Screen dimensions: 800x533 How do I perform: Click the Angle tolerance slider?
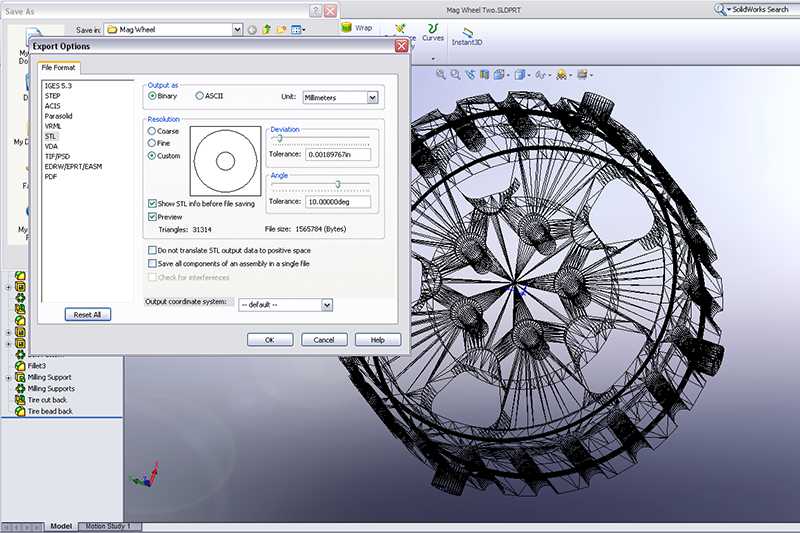[338, 184]
